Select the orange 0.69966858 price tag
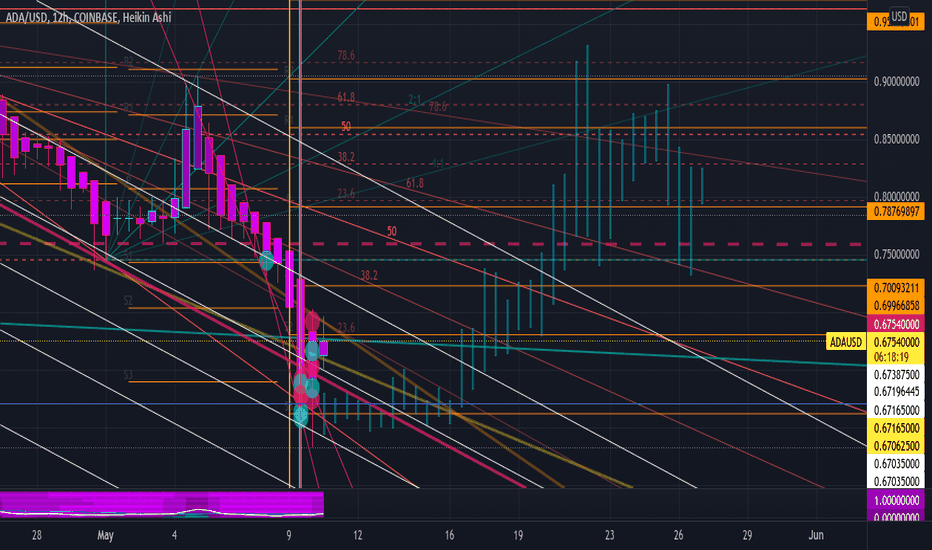This screenshot has height=550, width=932. [896, 306]
